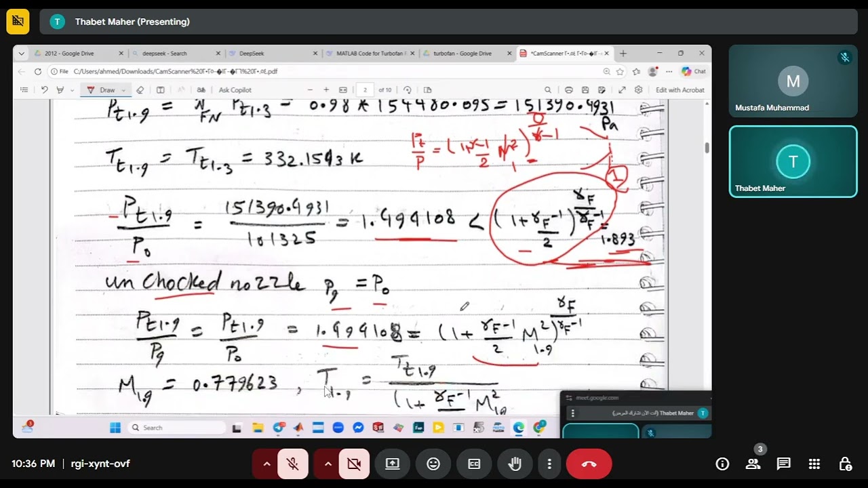The image size is (868, 488).
Task: Save the PDF document
Action: click(585, 89)
